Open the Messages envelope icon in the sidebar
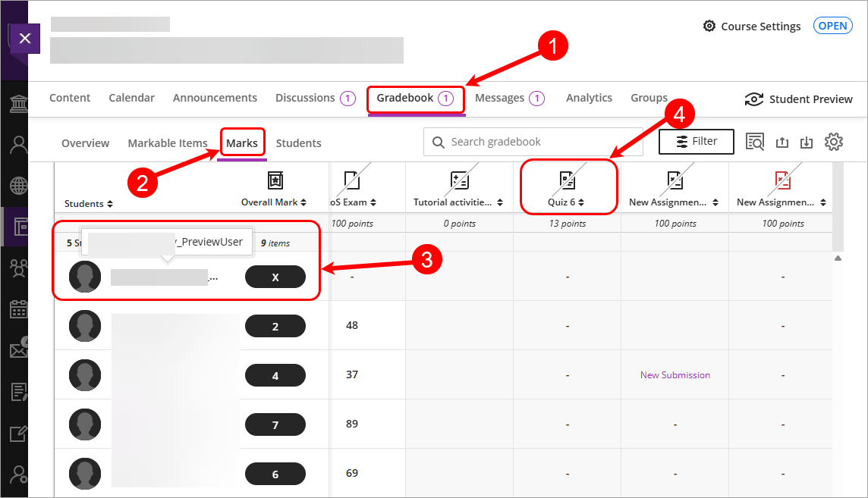 (x=17, y=349)
